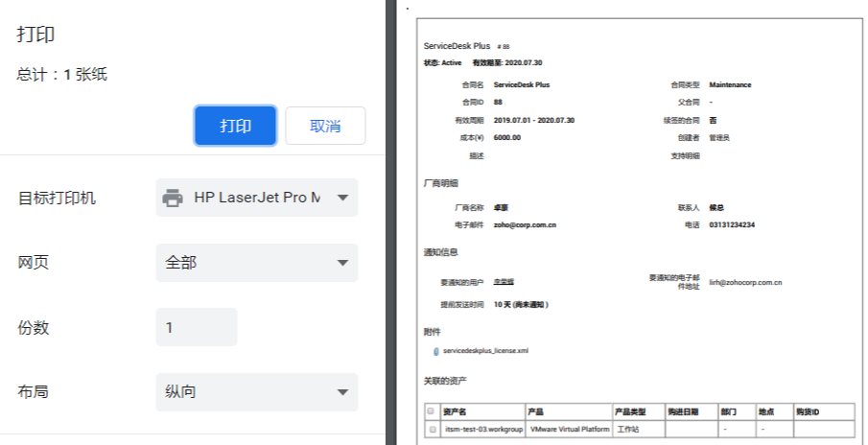Click the cost value 6000.00
Image resolution: width=868 pixels, height=445 pixels.
click(507, 137)
